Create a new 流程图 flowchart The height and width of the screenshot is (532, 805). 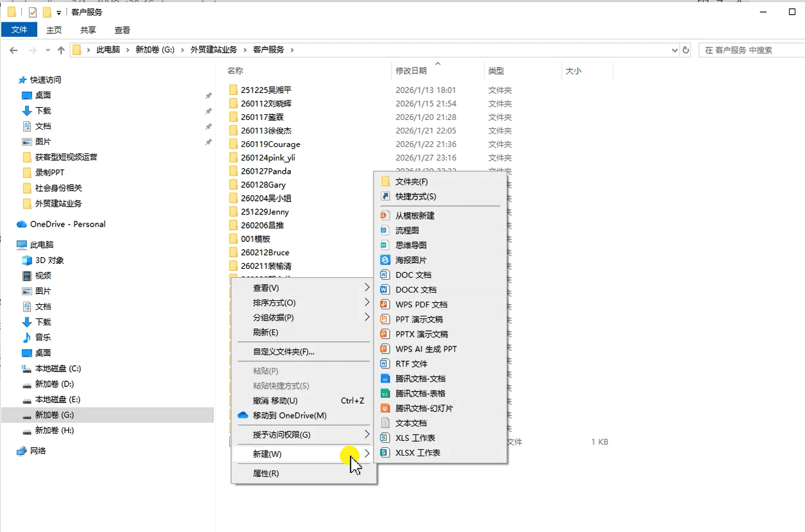click(x=440, y=230)
